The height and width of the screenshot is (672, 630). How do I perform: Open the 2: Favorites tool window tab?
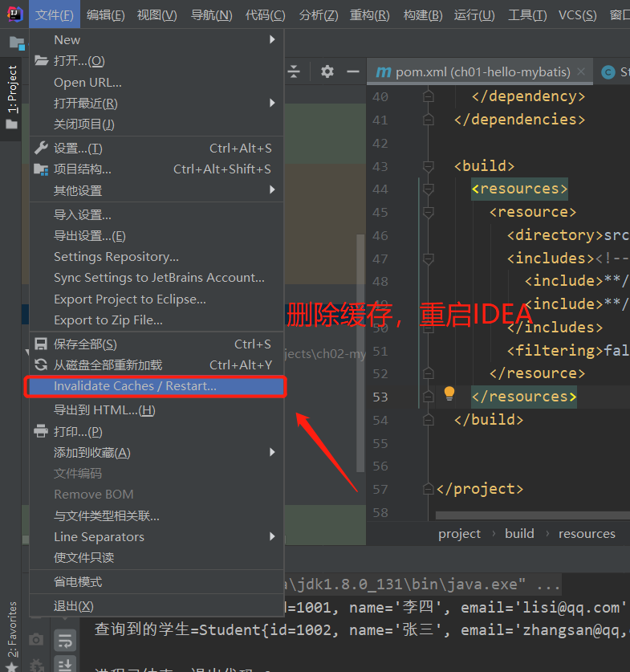[x=12, y=629]
